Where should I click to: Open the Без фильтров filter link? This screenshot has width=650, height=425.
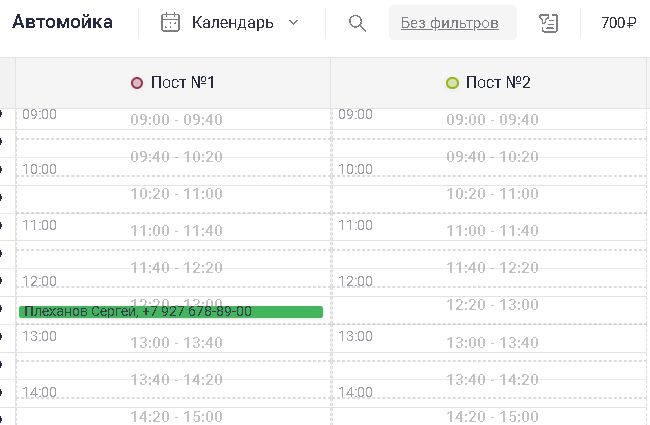[450, 23]
